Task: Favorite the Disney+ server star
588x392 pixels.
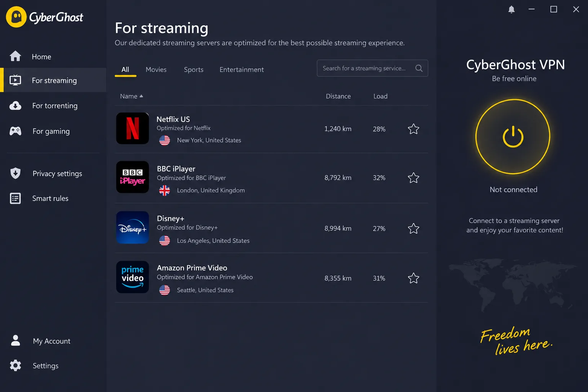Action: (413, 229)
